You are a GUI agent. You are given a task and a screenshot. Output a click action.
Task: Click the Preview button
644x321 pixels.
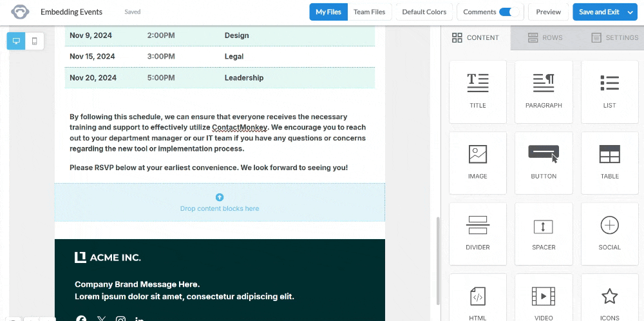click(x=548, y=12)
